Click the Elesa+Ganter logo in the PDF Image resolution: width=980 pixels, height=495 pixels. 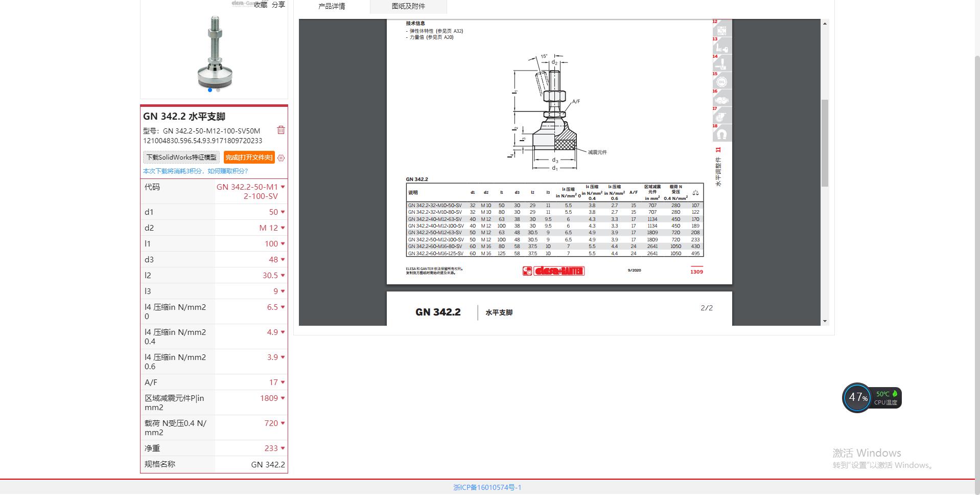553,271
